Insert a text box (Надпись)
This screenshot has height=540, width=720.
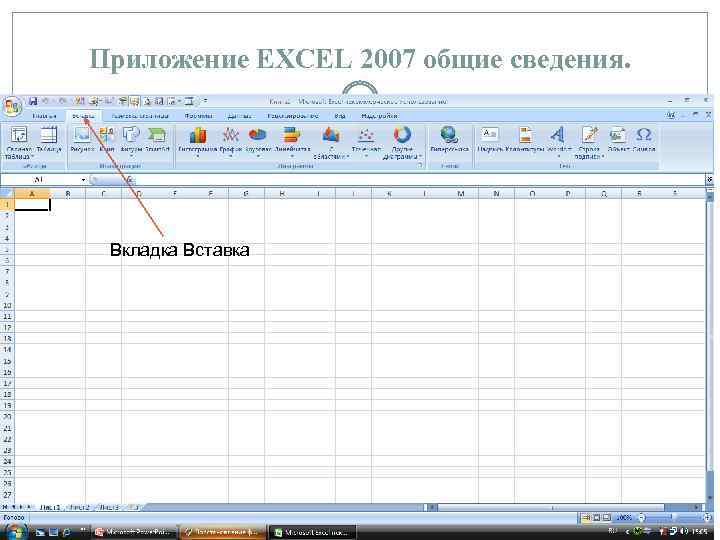coord(490,140)
